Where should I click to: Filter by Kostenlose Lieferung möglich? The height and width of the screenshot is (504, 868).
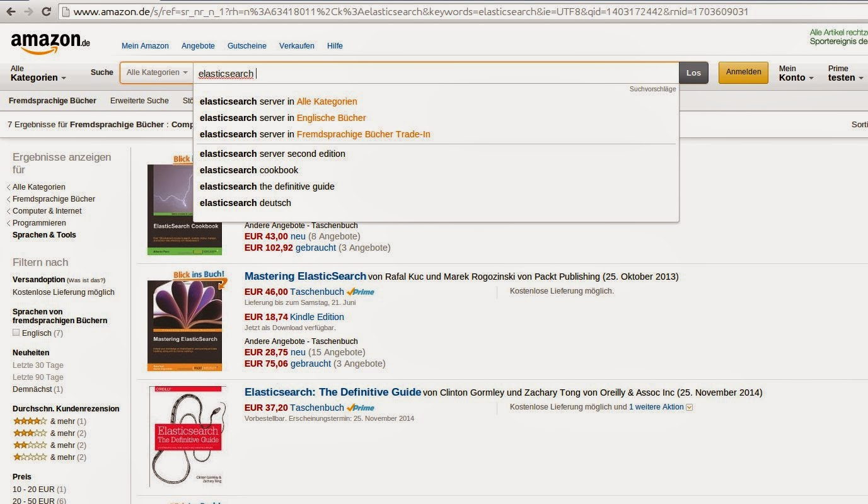[64, 292]
